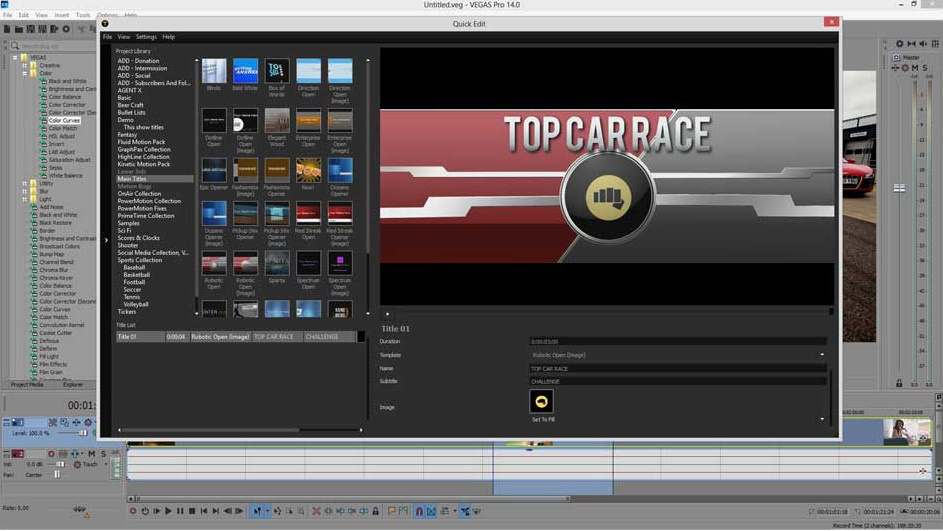
Task: Toggle the Enable Snapping magnet icon
Action: pos(419,511)
